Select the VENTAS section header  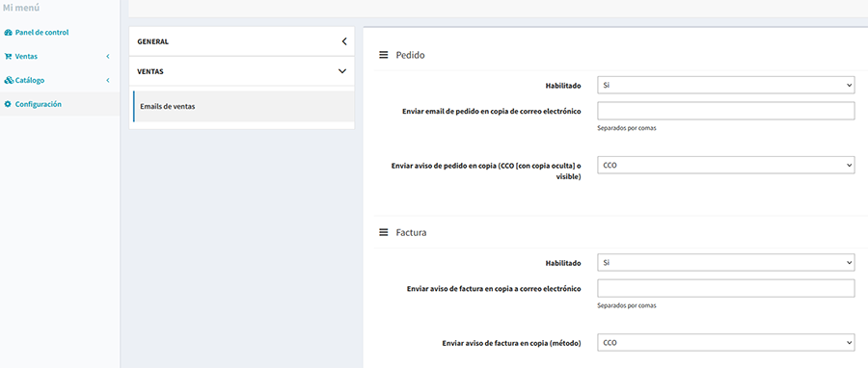click(241, 71)
